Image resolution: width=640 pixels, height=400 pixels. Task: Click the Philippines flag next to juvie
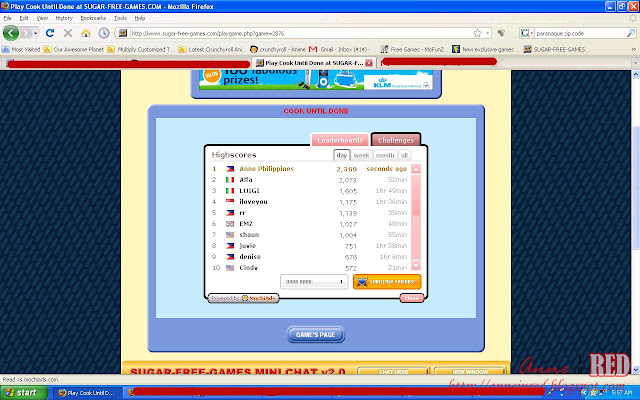coord(230,246)
